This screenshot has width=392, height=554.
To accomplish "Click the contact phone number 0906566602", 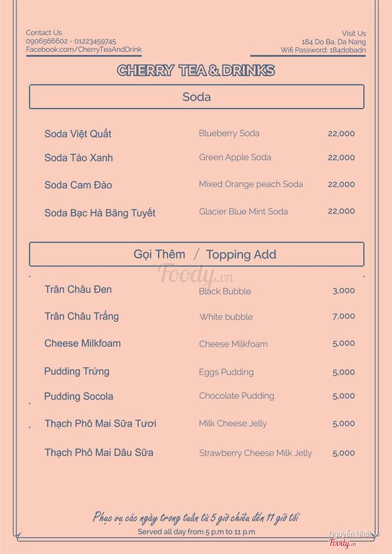I will point(47,42).
